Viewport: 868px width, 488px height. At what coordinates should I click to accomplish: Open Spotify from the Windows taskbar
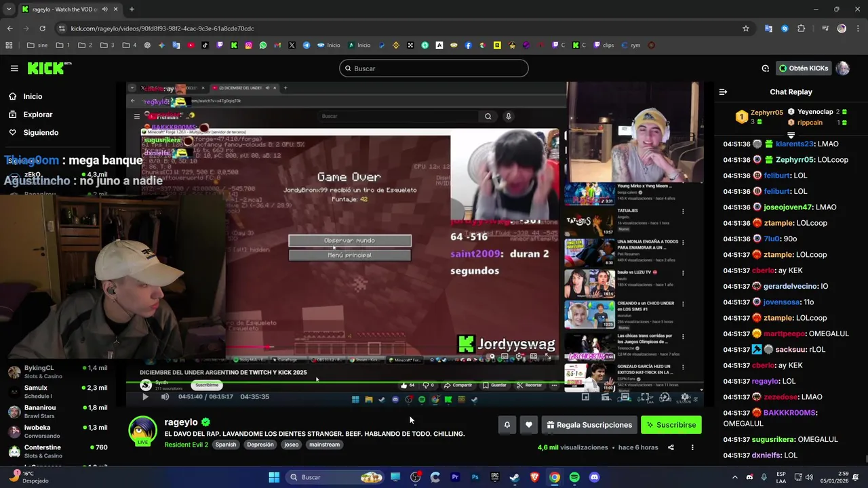[574, 477]
